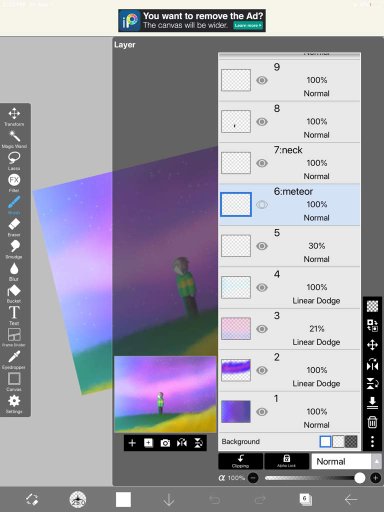Screen dimensions: 384x512
Task: Show the 6:meteor layer via eye icon
Action: click(262, 205)
